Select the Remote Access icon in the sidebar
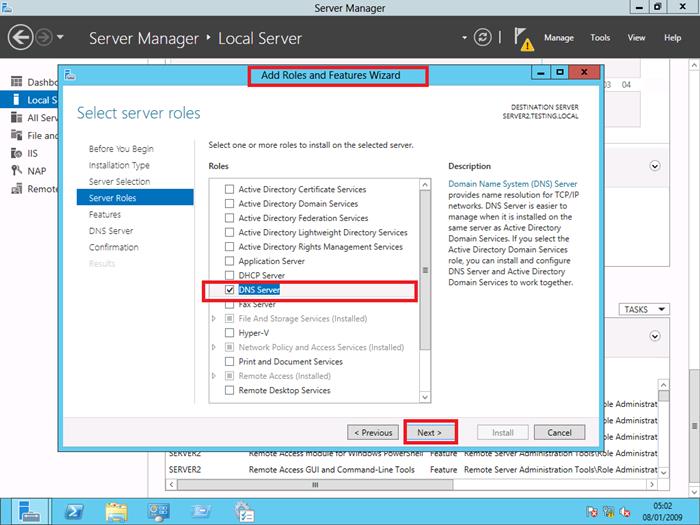The width and height of the screenshot is (700, 525). click(x=17, y=188)
